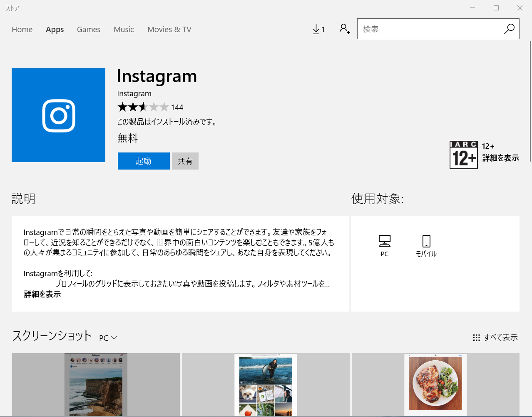Viewport: 532px width, 417px height.
Task: Click the 説明 section heading
Action: 23,199
